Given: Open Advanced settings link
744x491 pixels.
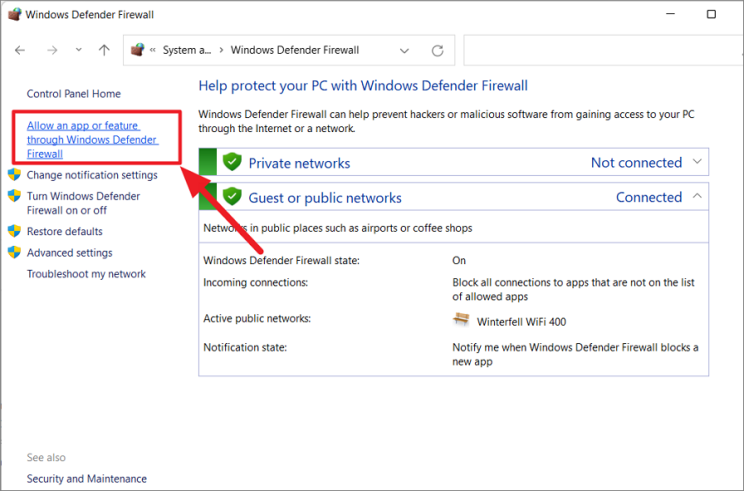Looking at the screenshot, I should 70,253.
